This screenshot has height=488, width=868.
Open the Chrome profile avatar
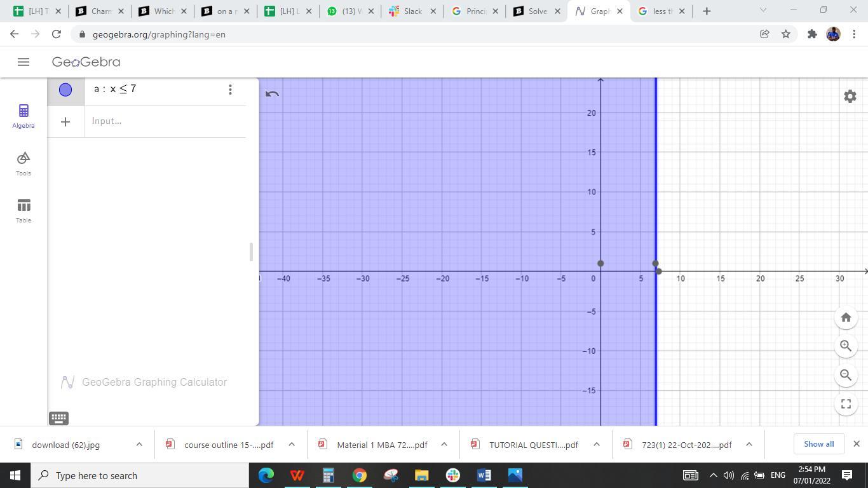833,34
